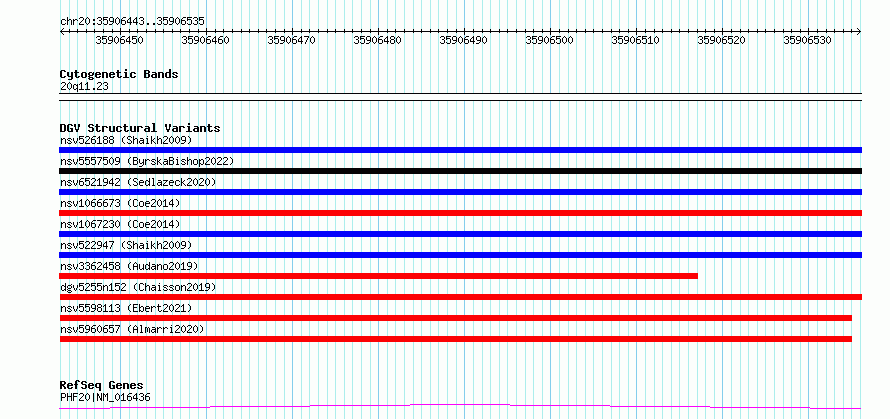
Task: Click ruler coordinate 35906520
Action: coord(721,40)
